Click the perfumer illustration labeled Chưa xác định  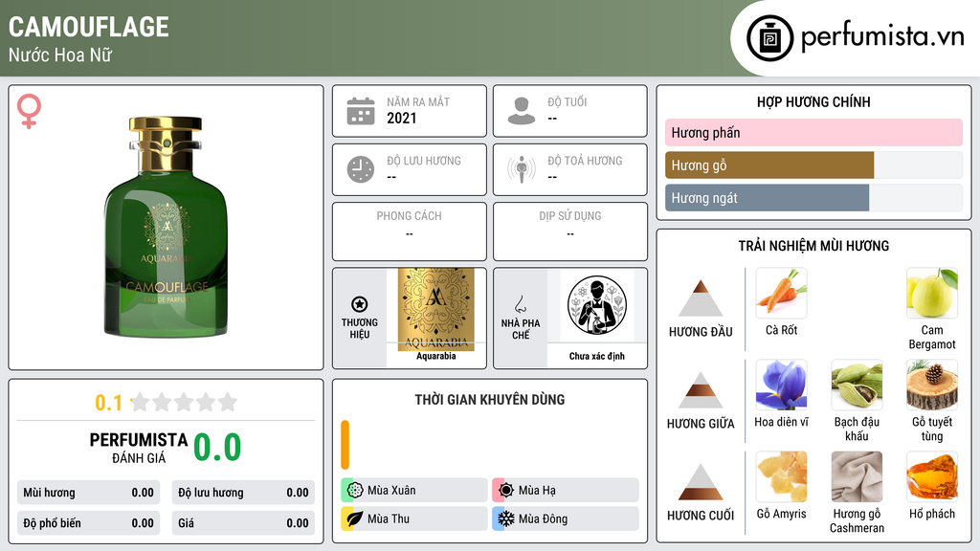pyautogui.click(x=597, y=305)
